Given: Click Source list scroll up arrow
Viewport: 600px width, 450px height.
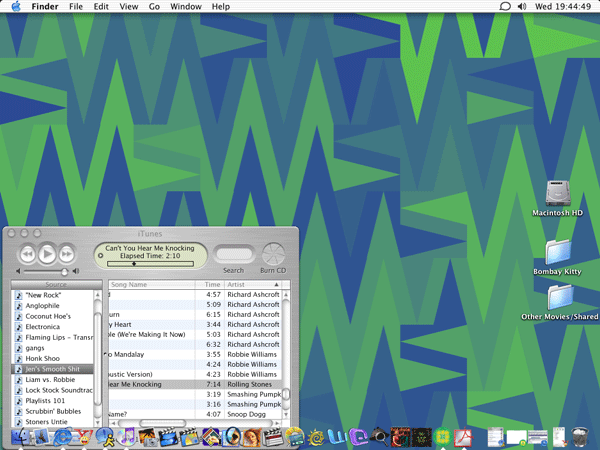Looking at the screenshot, I should [98, 295].
